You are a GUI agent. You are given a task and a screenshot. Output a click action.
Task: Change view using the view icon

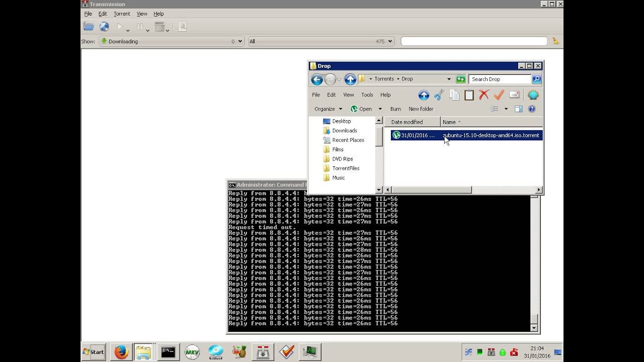click(495, 109)
